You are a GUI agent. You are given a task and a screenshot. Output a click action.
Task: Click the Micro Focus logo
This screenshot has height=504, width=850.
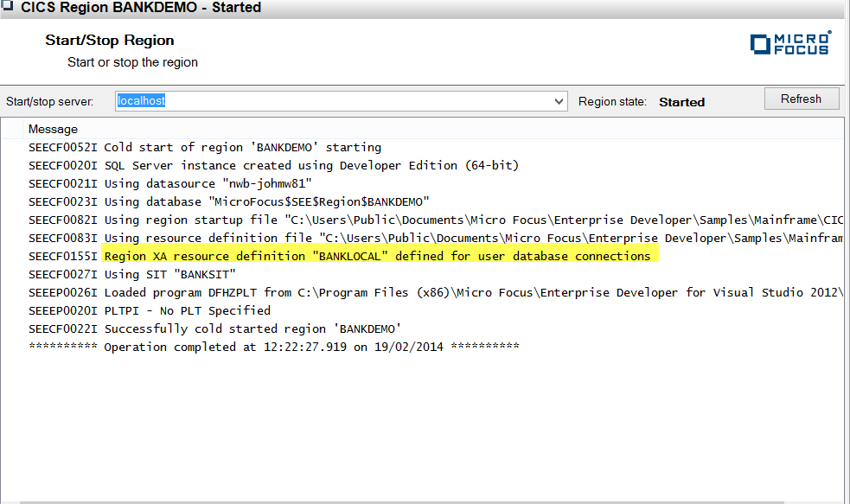tap(790, 44)
